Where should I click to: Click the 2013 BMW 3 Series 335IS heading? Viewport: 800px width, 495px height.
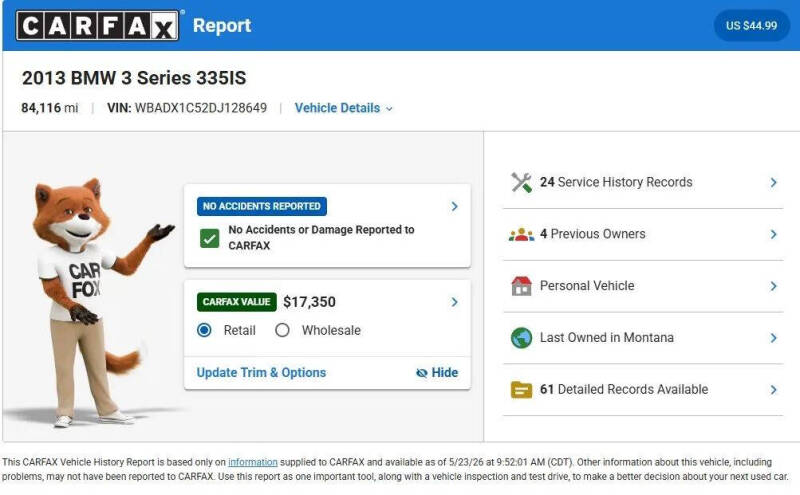(134, 78)
